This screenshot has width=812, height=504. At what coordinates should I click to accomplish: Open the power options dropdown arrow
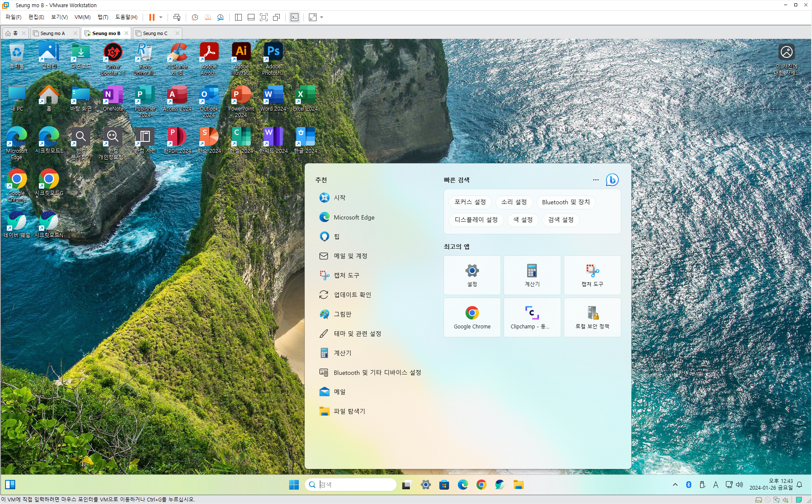click(x=161, y=17)
